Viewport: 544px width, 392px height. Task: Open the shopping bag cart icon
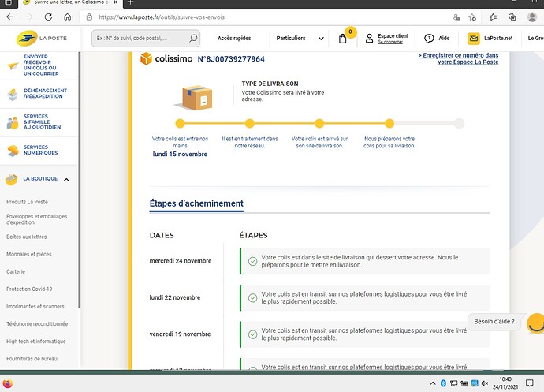pyautogui.click(x=343, y=39)
